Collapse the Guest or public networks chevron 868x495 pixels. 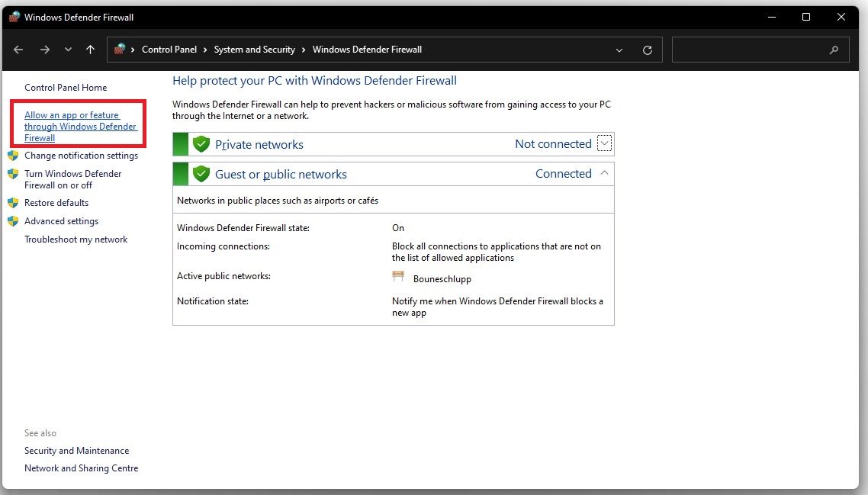click(x=605, y=173)
